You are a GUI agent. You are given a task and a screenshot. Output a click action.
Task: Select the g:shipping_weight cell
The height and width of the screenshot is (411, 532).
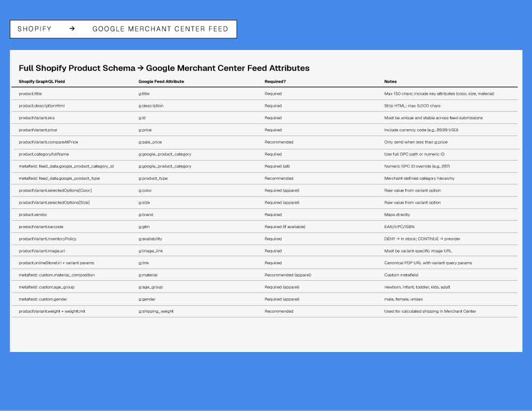point(156,311)
